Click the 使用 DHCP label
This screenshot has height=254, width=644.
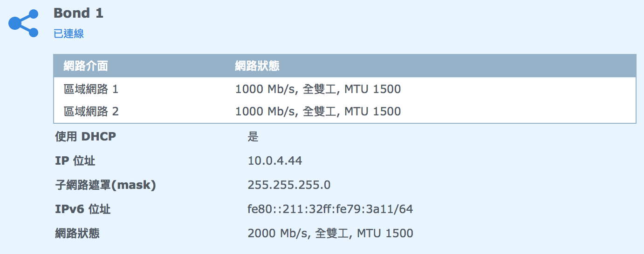point(85,137)
